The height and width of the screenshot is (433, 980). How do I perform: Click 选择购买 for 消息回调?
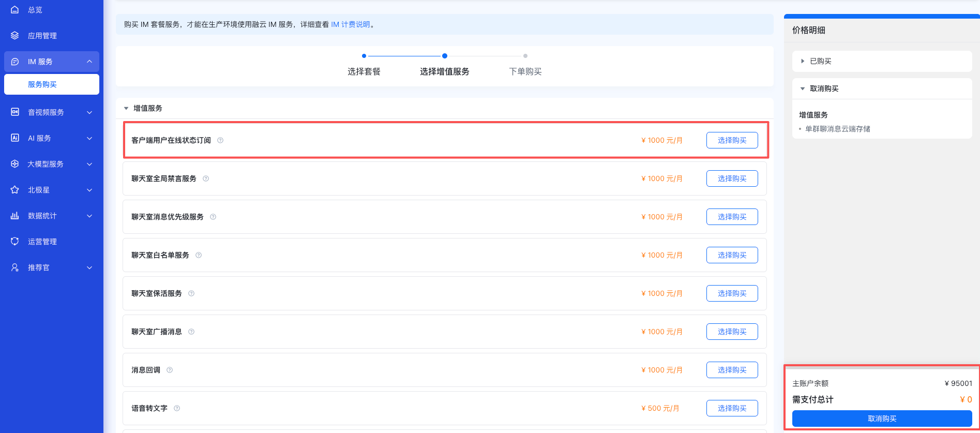point(732,370)
